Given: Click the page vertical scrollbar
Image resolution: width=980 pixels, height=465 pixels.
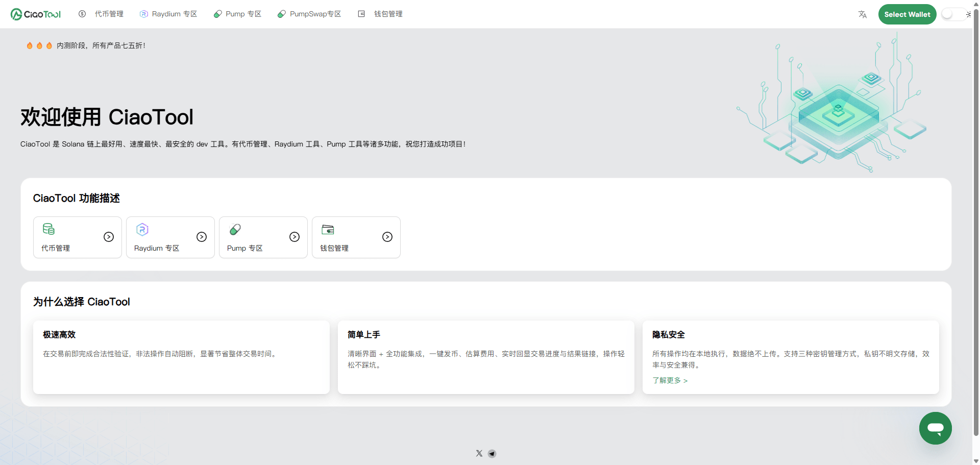Looking at the screenshot, I should click(x=976, y=219).
